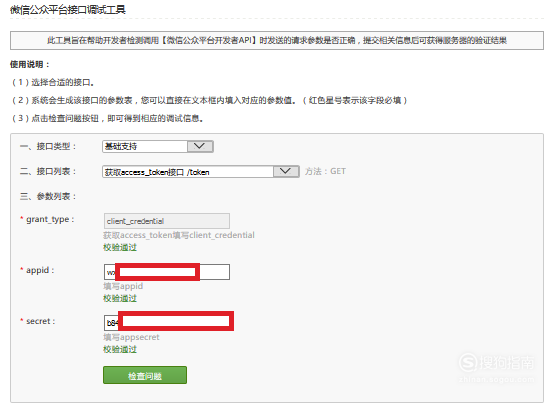Focus the secret input field
Image resolution: width=559 pixels, height=409 pixels.
coord(167,323)
